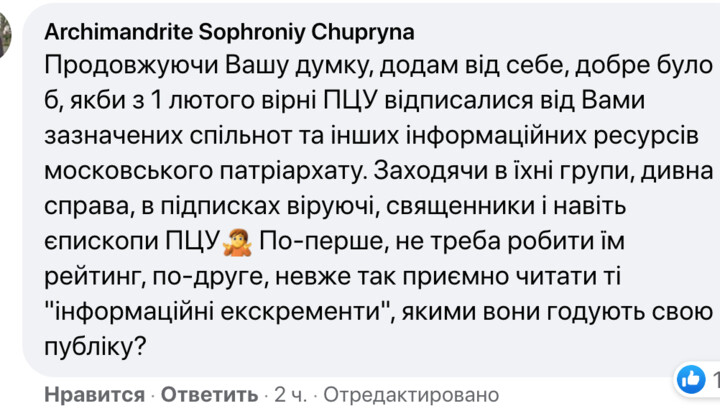Click the blue thumbs-up reaction icon
This screenshot has width=720, height=411.
click(691, 377)
